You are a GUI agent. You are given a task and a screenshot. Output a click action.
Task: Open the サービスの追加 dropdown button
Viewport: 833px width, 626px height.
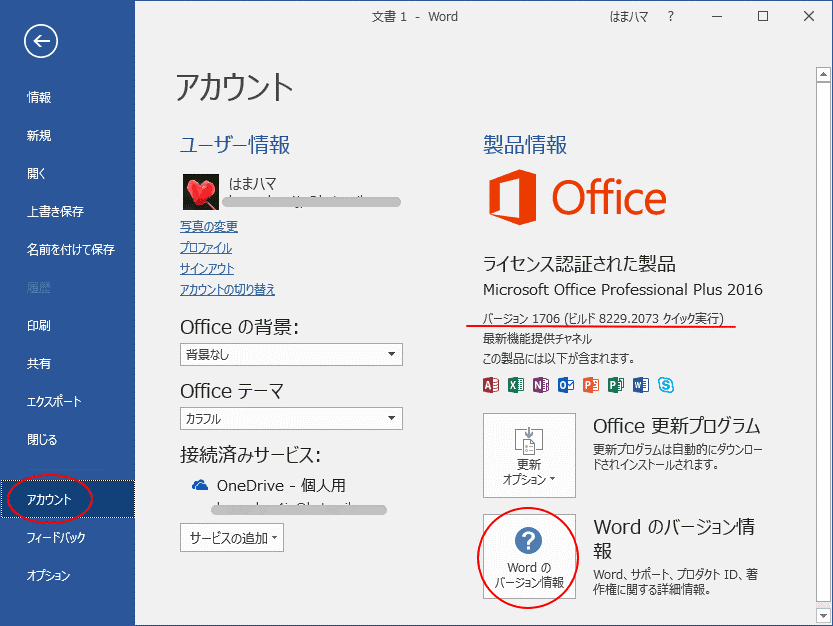(x=232, y=538)
